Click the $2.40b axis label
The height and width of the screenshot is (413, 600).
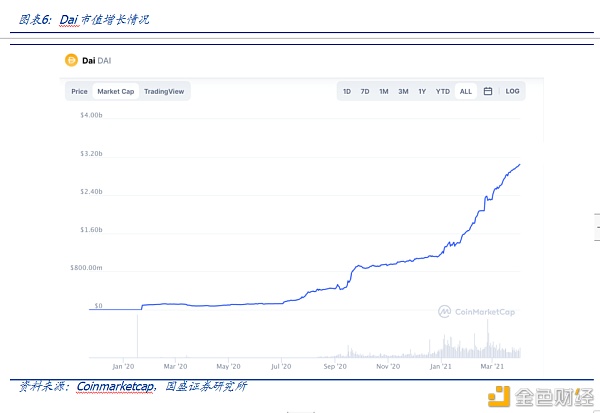pyautogui.click(x=91, y=191)
